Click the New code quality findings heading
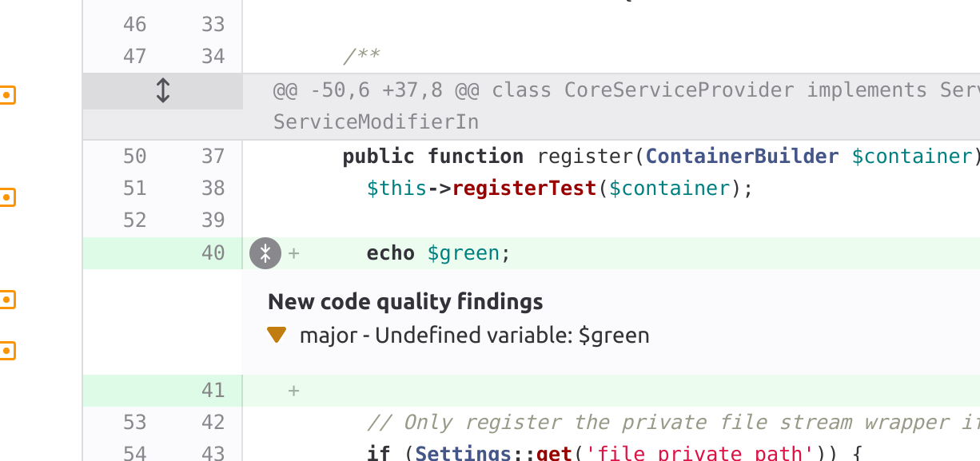Viewport: 980px width, 461px height. pyautogui.click(x=406, y=302)
